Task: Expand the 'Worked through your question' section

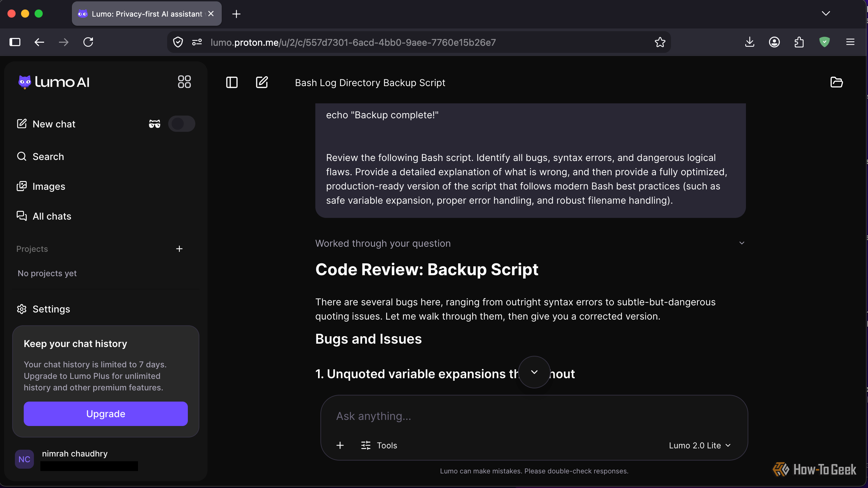Action: pyautogui.click(x=530, y=243)
